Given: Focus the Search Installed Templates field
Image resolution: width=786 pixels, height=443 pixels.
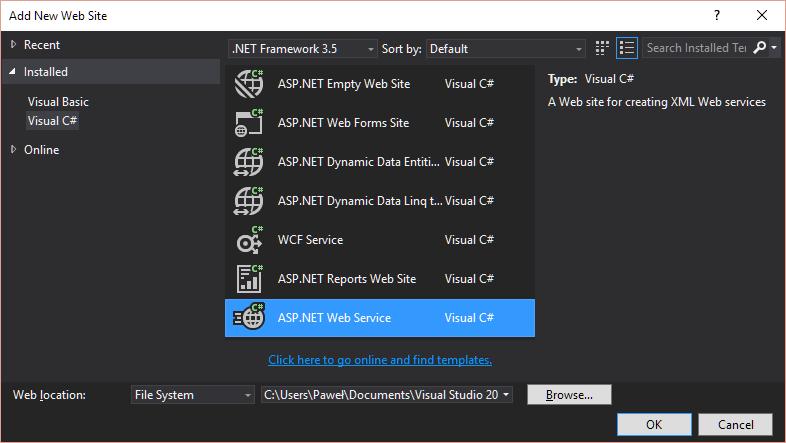Looking at the screenshot, I should pos(697,48).
